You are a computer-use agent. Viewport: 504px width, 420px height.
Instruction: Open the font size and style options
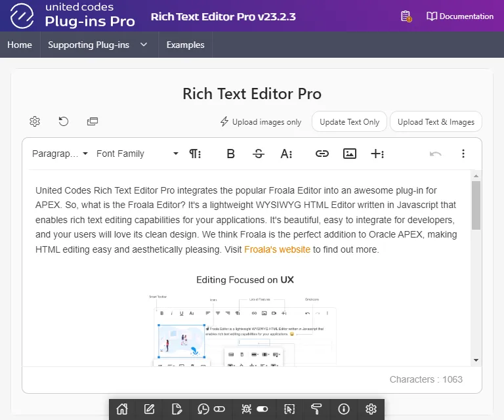point(286,154)
